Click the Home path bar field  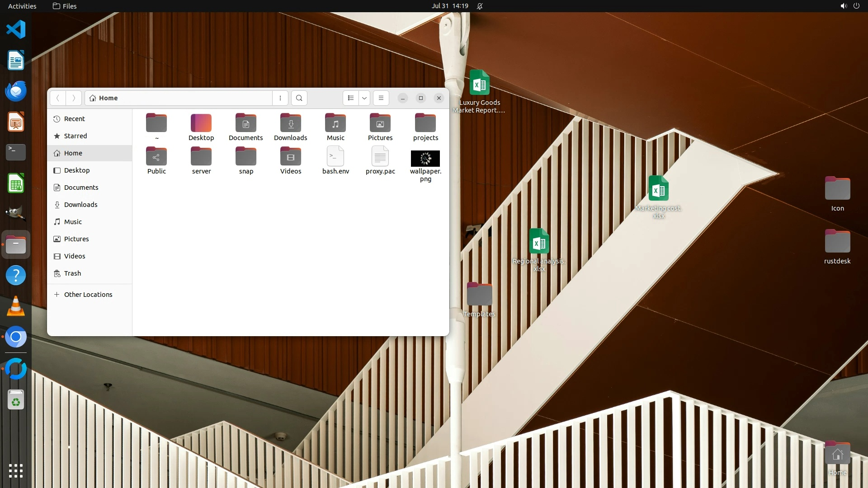pyautogui.click(x=181, y=98)
